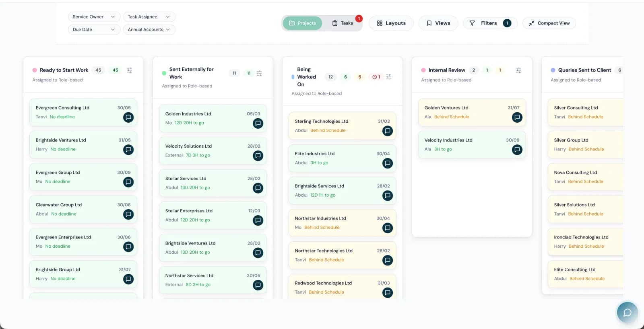
Task: Open comments on Evergreen Enterprises Ltd card
Action: (128, 247)
